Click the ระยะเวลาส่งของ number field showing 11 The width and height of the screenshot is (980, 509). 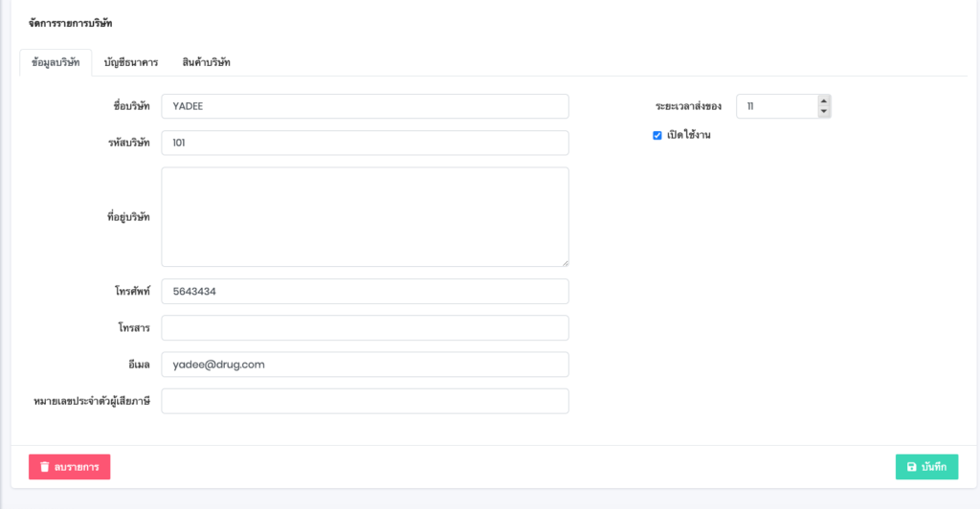coord(775,106)
